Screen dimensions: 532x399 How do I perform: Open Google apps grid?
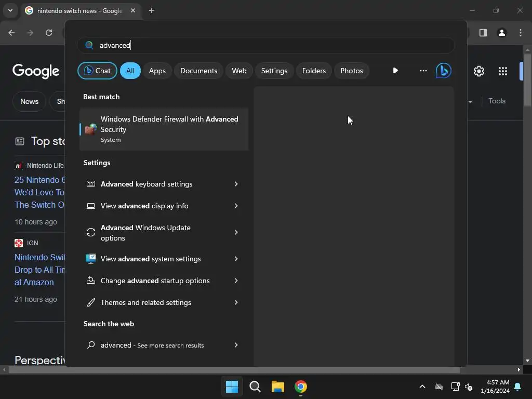(x=503, y=71)
